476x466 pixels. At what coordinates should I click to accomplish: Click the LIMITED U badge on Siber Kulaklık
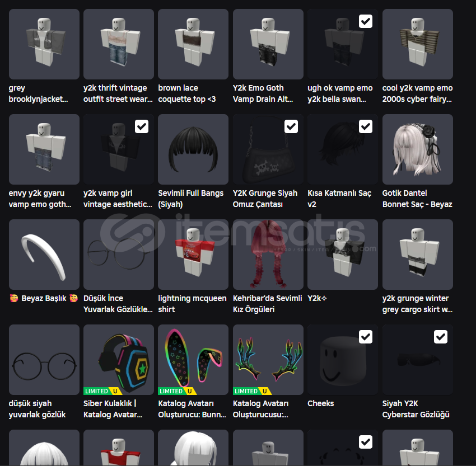pos(102,391)
